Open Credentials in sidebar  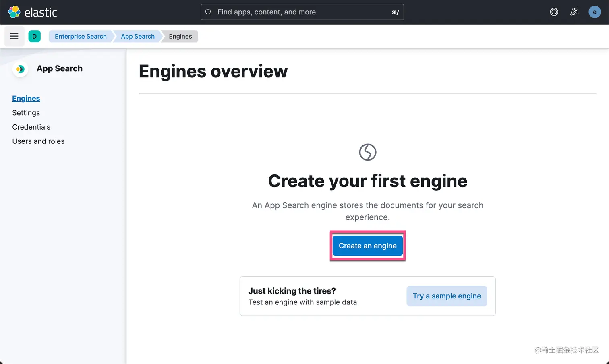(x=31, y=127)
